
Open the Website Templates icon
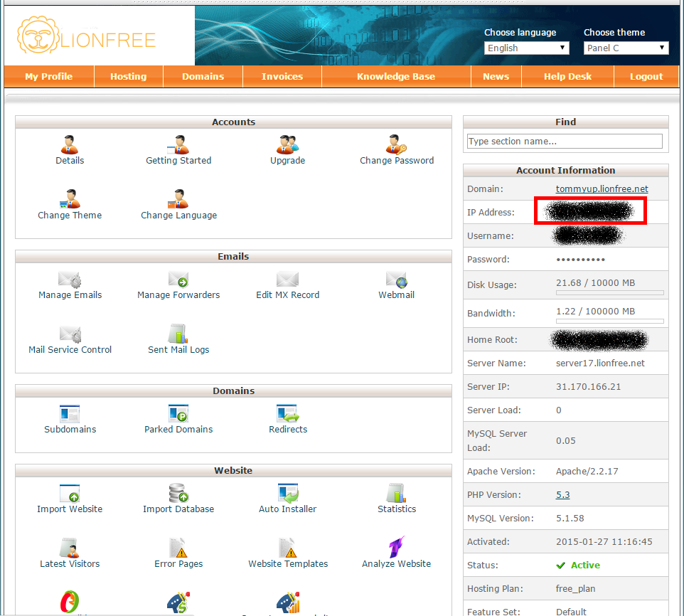[288, 548]
